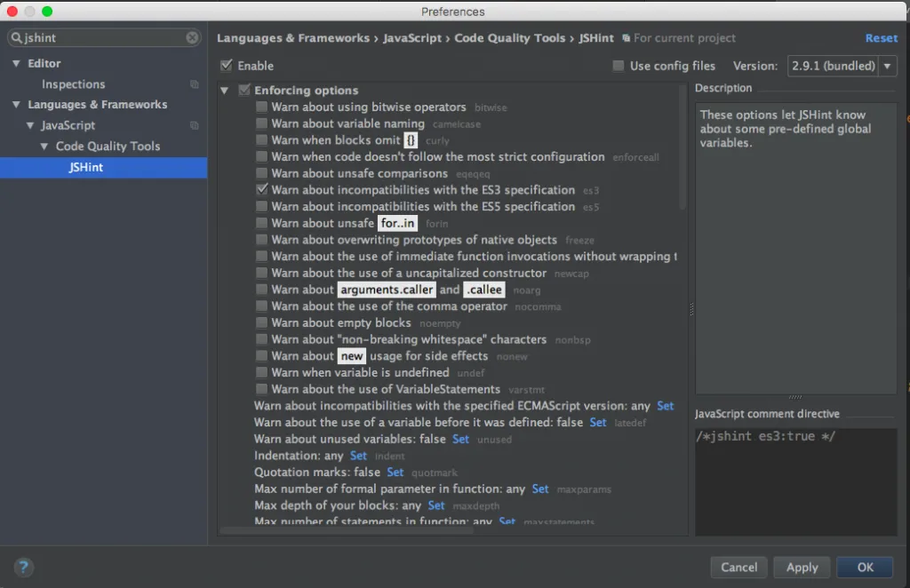Select JavaScript in settings tree
Viewport: 910px width, 588px height.
[x=68, y=125]
